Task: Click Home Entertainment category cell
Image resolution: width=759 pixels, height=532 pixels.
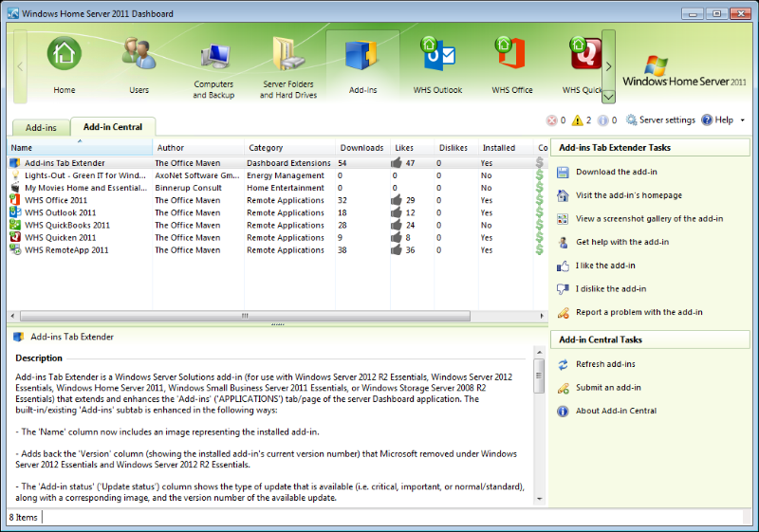Action: pos(286,188)
